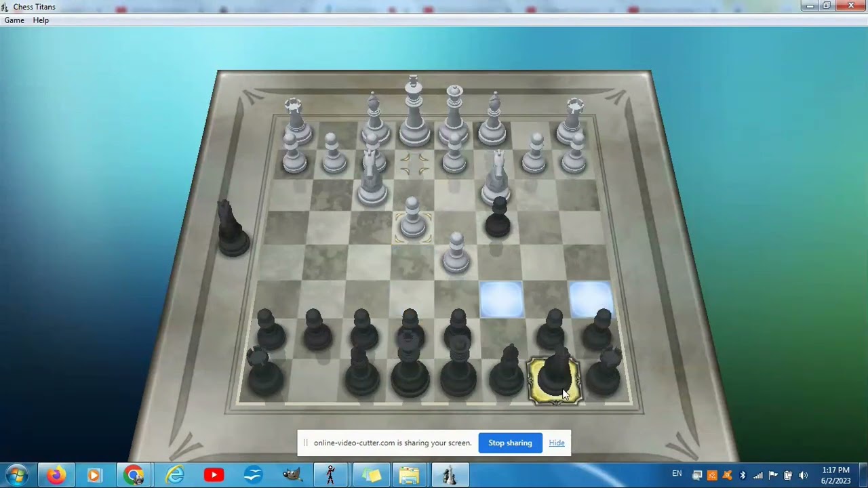The width and height of the screenshot is (868, 488).
Task: Select black pawn in front of bottom-right rook
Action: 598,331
